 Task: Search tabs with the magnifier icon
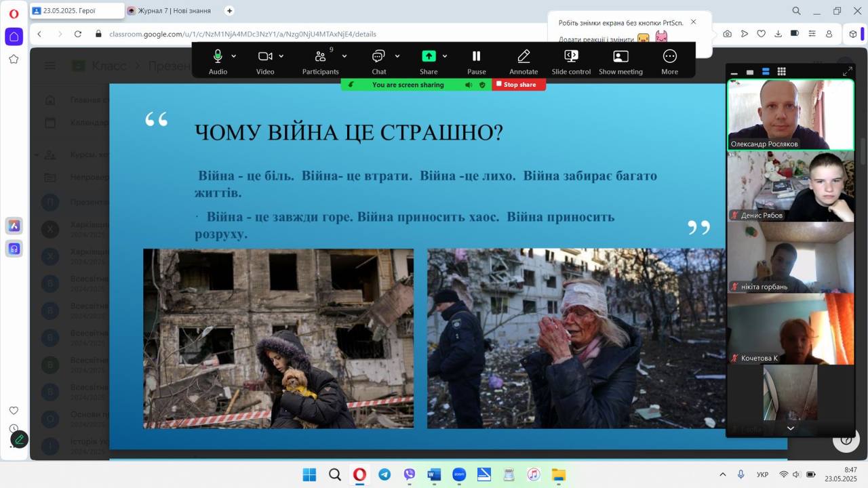(797, 11)
